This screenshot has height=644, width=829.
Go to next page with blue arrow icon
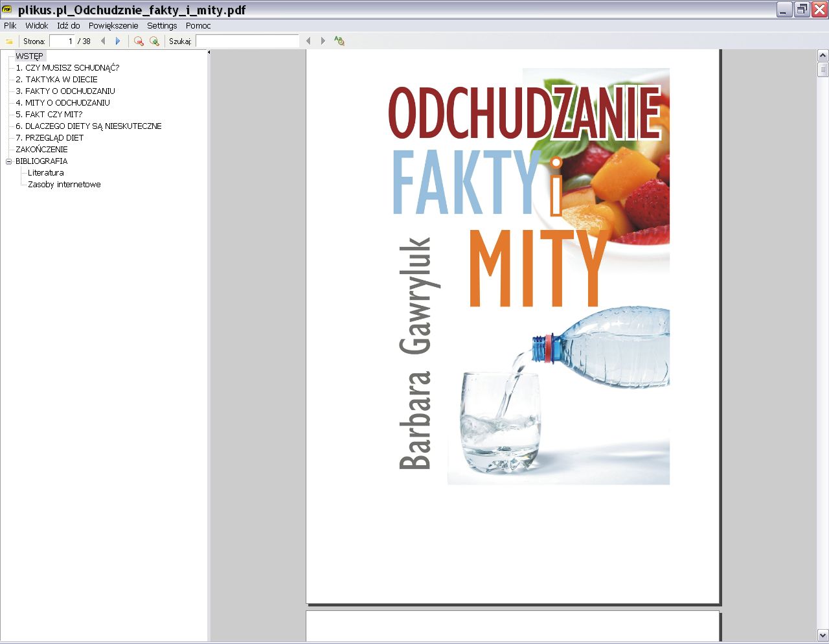[x=118, y=40]
